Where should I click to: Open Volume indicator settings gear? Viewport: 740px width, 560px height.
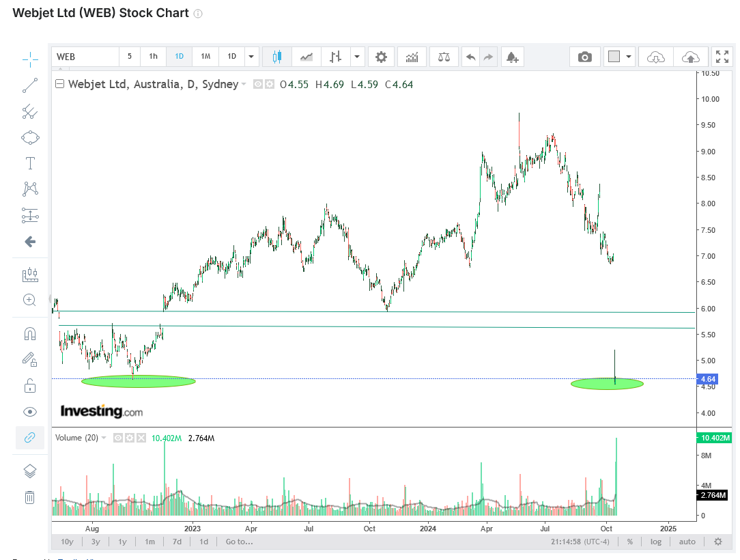tap(130, 438)
